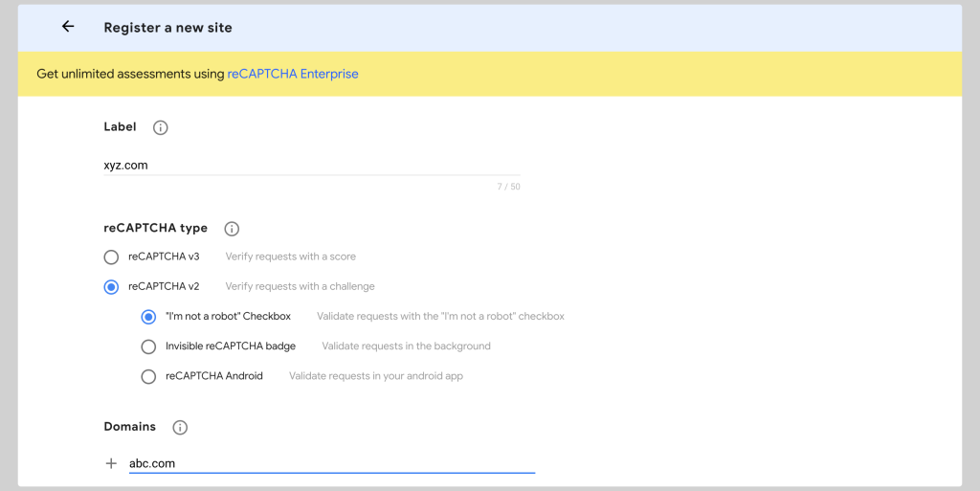Focus the Domains field containing abc.com
The height and width of the screenshot is (491, 980).
tap(332, 463)
